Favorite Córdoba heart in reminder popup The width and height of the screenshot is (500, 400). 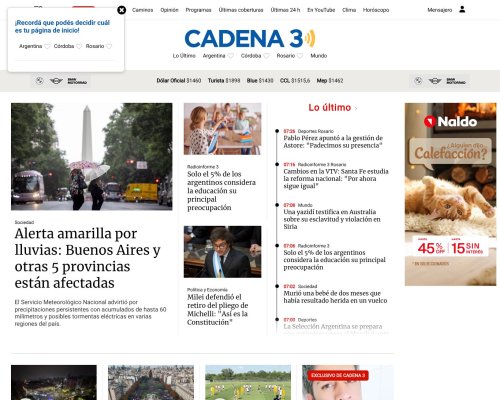(79, 46)
